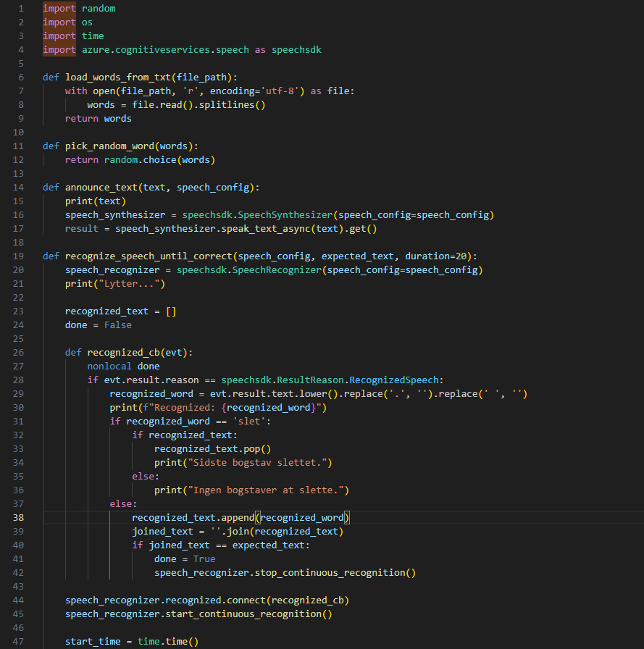The width and height of the screenshot is (644, 649).
Task: Click the 'duration' parameter on line 19
Action: tap(427, 256)
